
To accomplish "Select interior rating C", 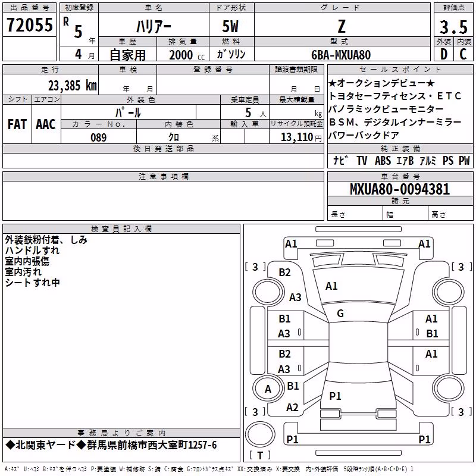I will tap(464, 54).
